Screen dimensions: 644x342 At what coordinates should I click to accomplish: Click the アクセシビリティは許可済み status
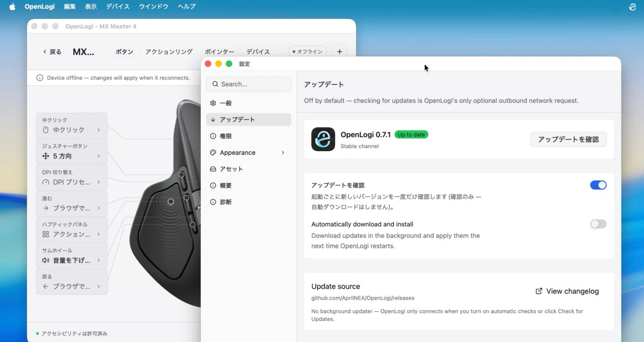click(x=71, y=333)
